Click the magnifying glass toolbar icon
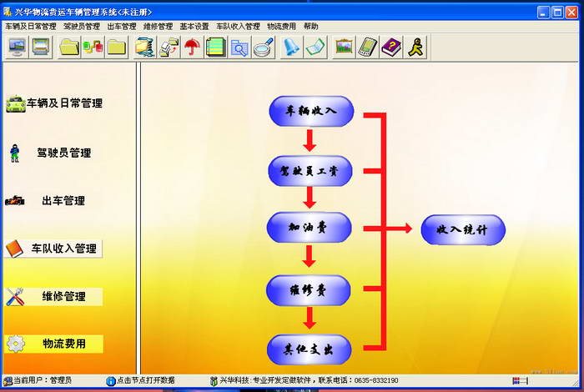 coord(264,48)
